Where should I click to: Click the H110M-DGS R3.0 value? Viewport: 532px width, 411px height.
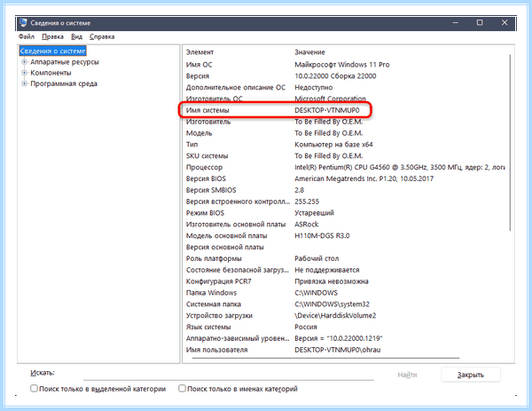click(x=322, y=236)
